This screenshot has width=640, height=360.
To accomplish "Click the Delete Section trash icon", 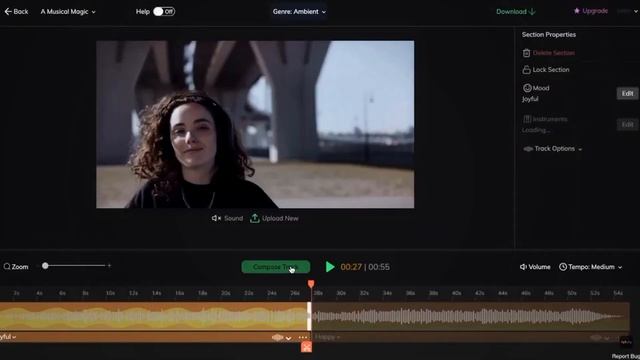I will 526,53.
